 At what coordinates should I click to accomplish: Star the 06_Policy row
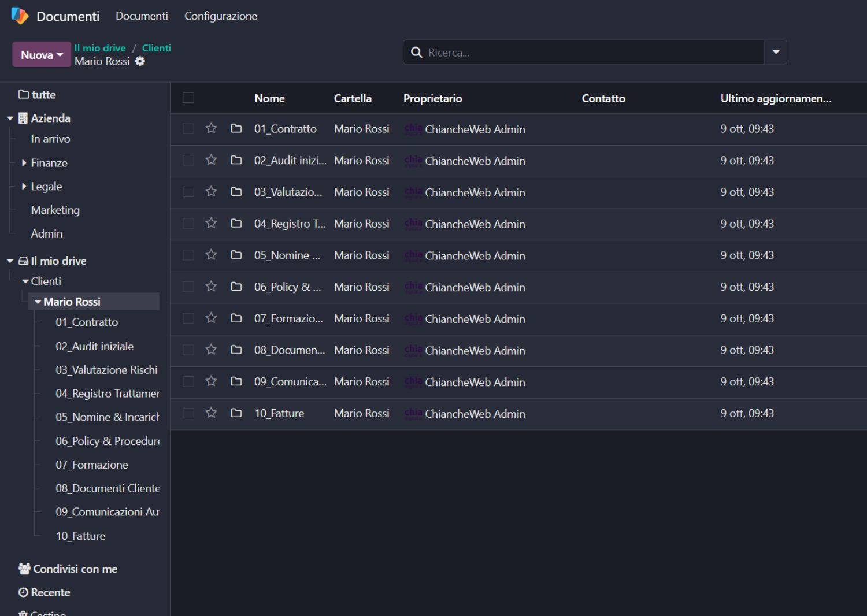[x=211, y=287]
